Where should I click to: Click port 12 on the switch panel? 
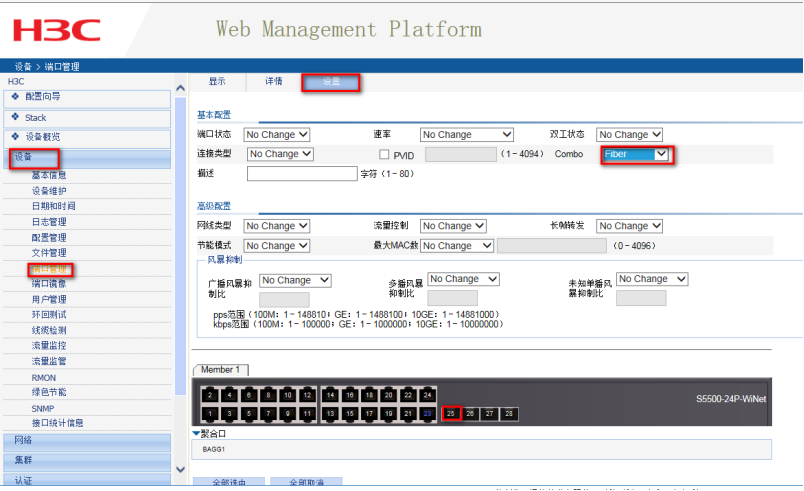tap(308, 395)
